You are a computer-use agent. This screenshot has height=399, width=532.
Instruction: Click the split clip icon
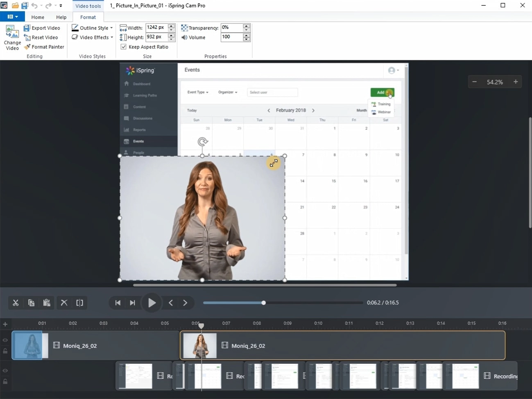79,303
